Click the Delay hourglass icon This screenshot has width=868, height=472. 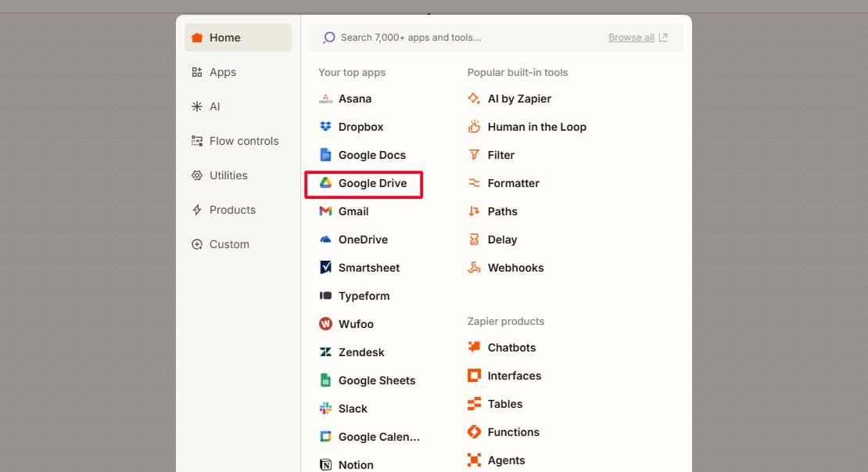click(474, 240)
